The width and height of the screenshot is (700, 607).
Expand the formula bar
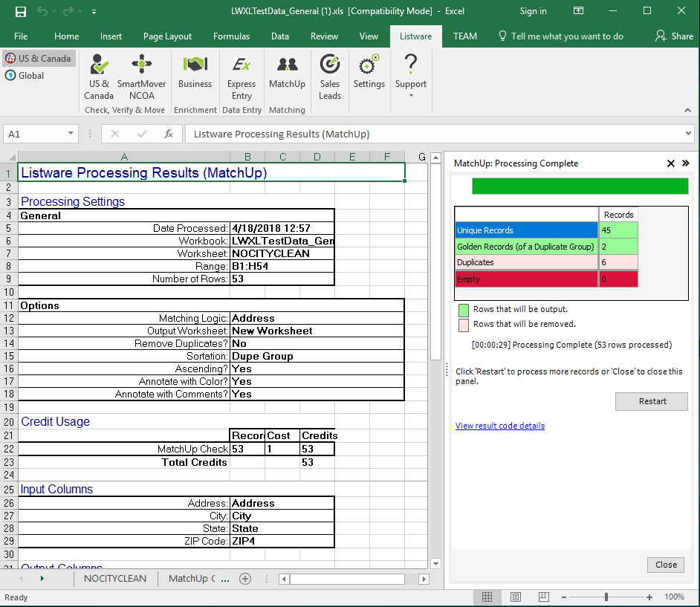point(687,134)
